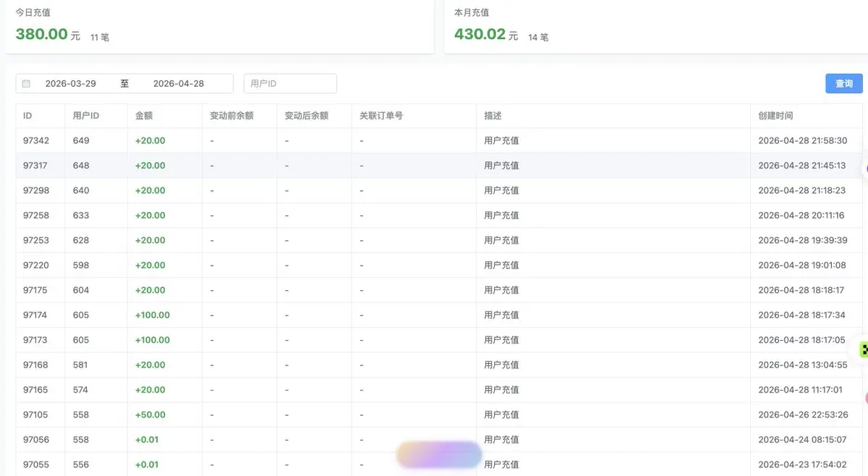Select record ID 97220

pyautogui.click(x=36, y=265)
